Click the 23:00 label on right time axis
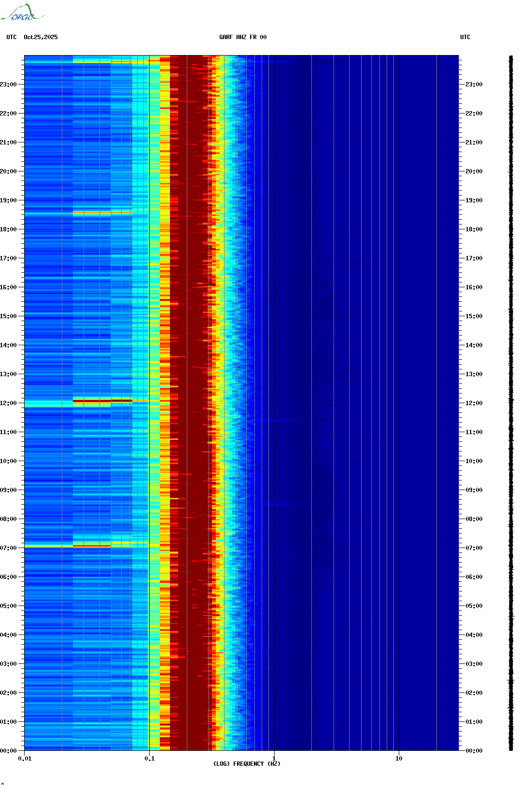 tap(474, 85)
